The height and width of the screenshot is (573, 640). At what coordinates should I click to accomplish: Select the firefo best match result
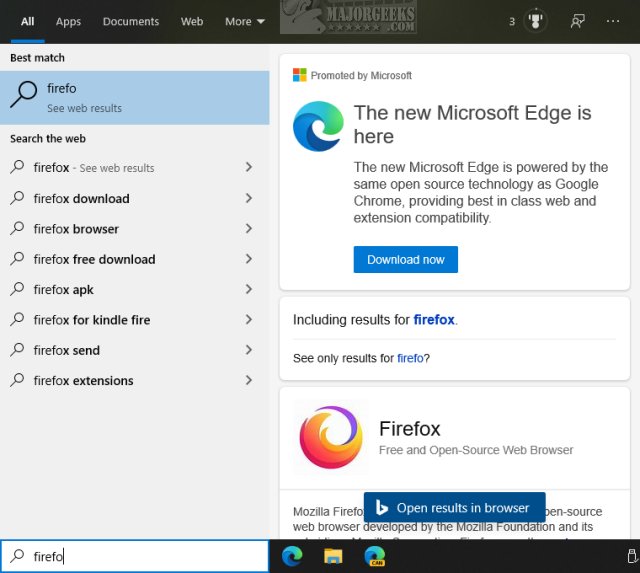134,97
